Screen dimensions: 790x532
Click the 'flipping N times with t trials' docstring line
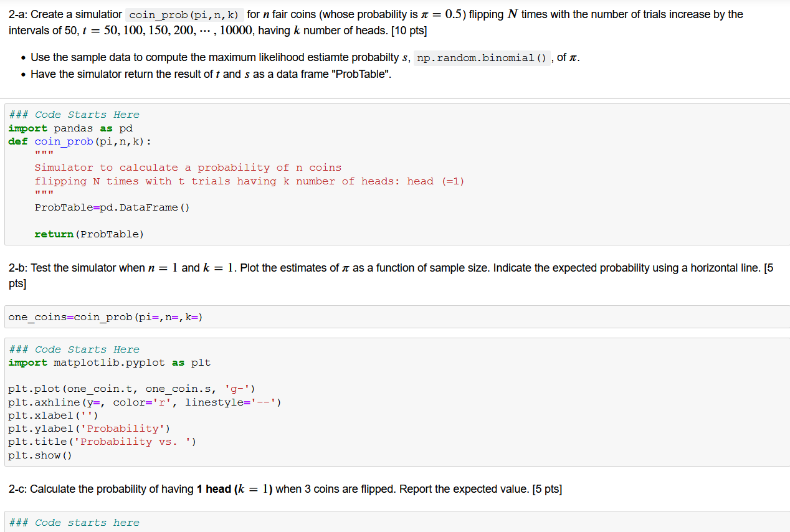[249, 181]
